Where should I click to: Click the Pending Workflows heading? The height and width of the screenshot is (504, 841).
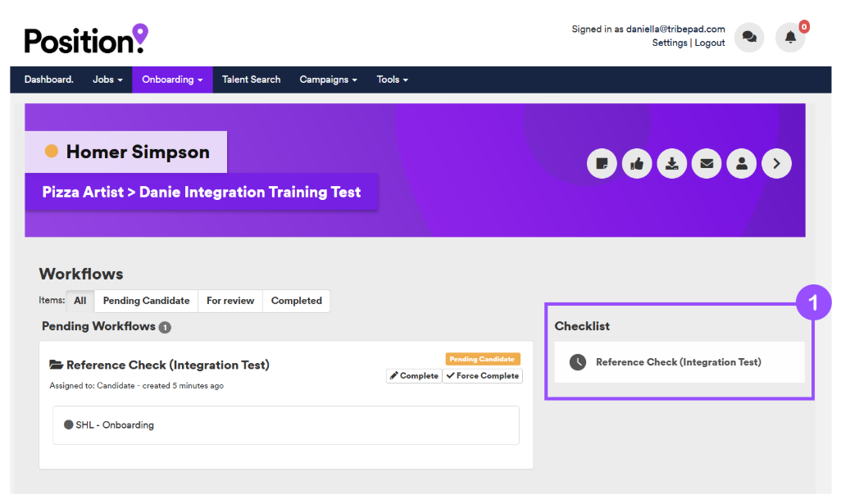click(x=98, y=326)
